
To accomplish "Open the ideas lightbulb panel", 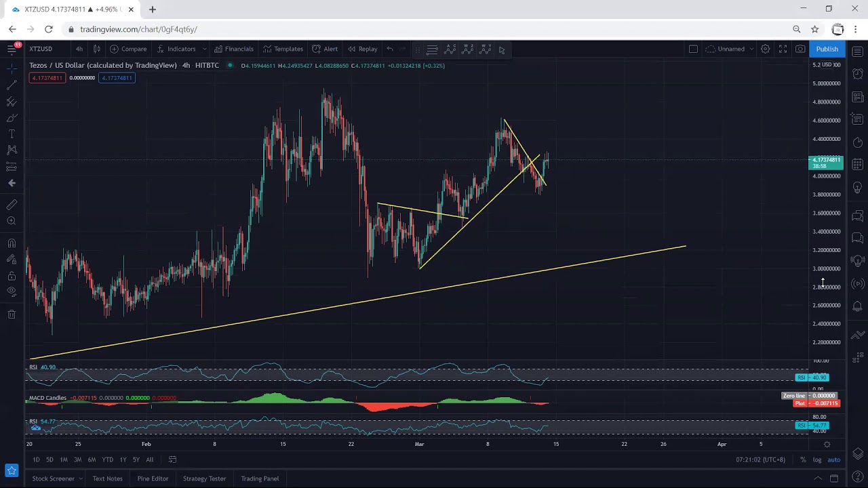I will [857, 188].
